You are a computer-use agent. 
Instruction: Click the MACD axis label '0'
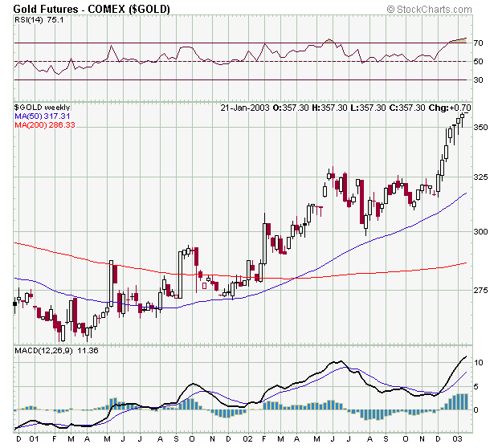click(476, 410)
